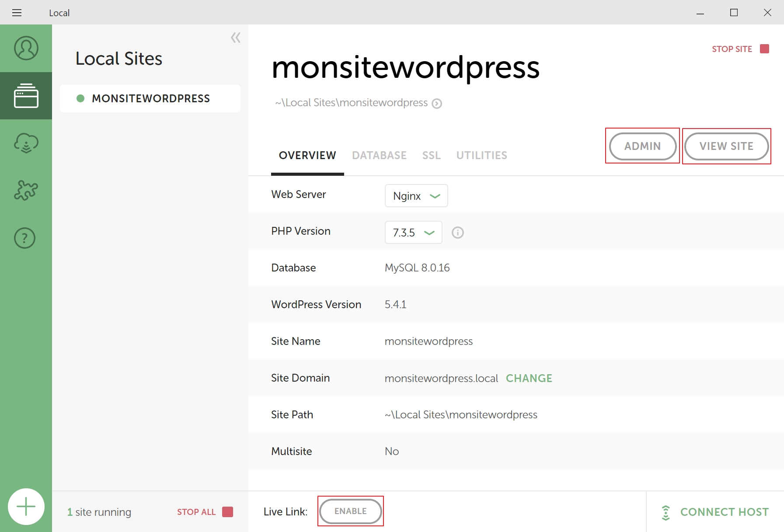The height and width of the screenshot is (532, 784).
Task: Click the ADMIN button
Action: coord(642,146)
